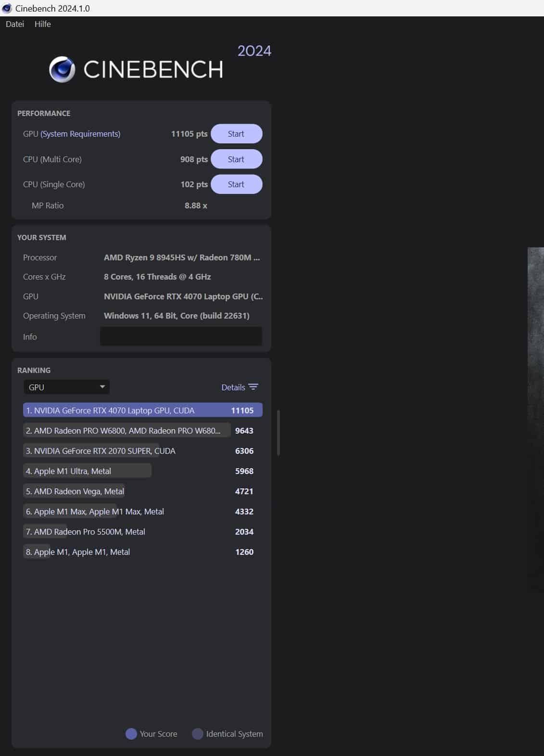Select the RTX 4070 Laptop GPU ranking entry

[142, 410]
